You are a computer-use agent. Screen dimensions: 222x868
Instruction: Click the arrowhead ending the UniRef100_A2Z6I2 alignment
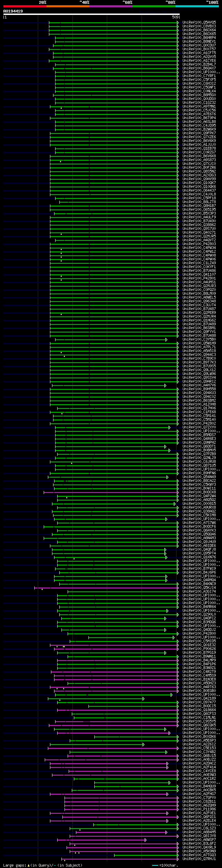tap(144, 744)
